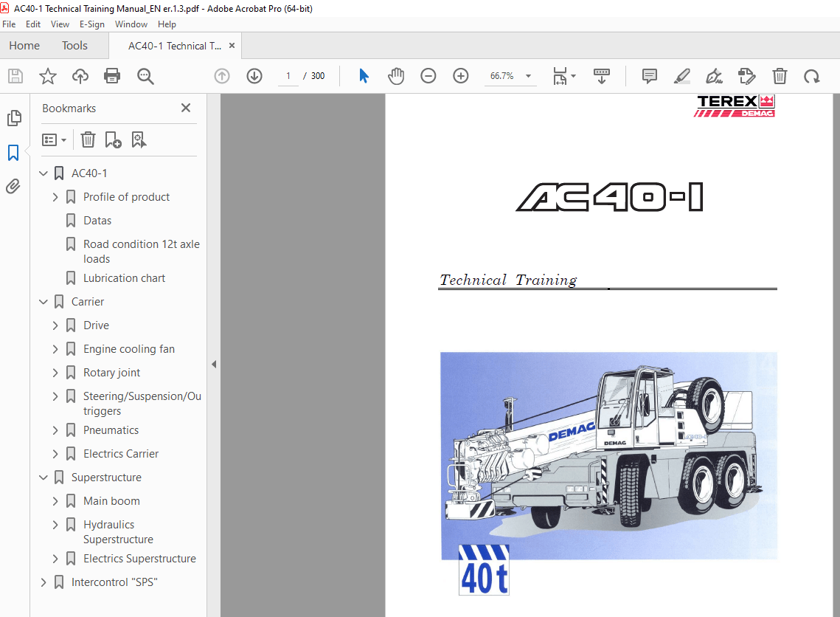
Task: Switch to the Tools tab
Action: [74, 45]
